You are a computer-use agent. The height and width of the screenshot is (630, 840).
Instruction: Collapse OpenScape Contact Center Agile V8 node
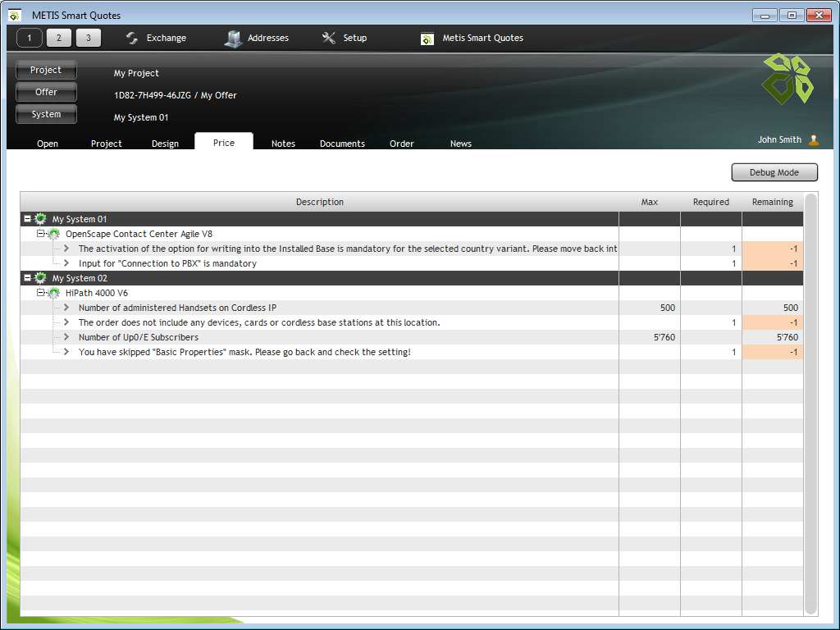click(x=40, y=234)
